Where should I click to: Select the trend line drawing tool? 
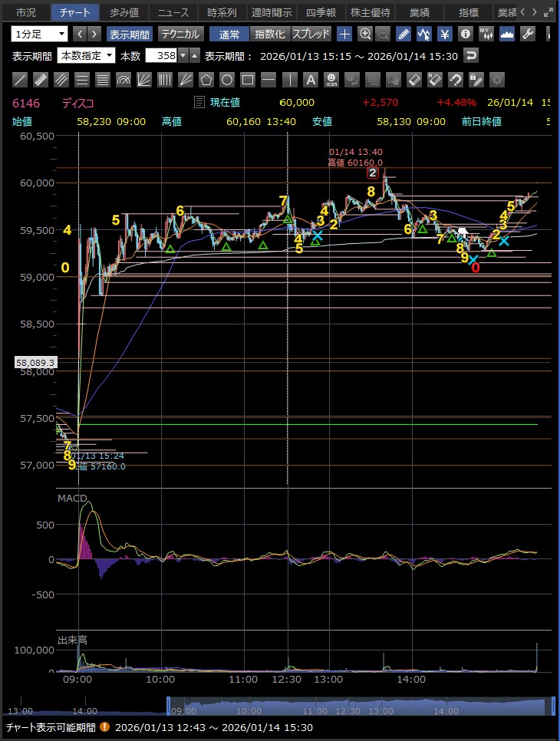(21, 80)
